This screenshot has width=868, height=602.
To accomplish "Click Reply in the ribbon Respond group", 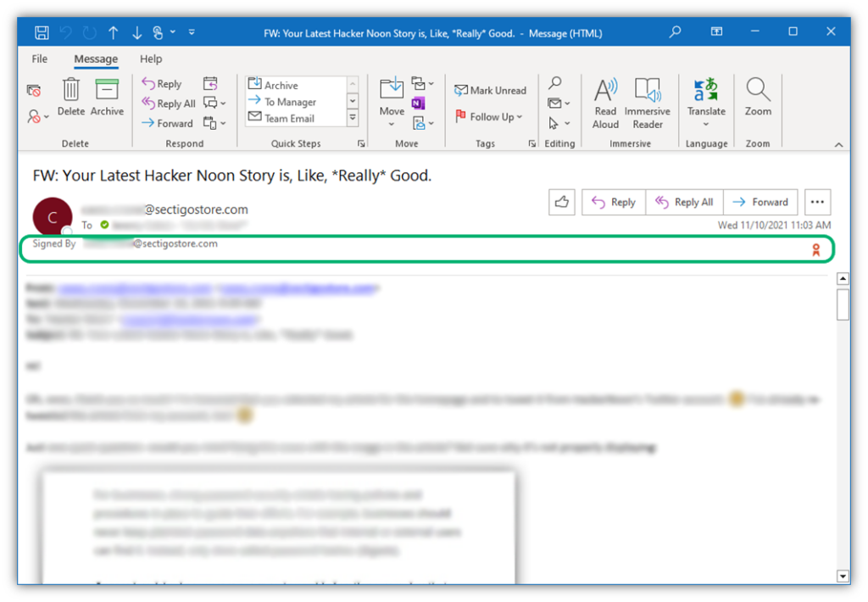I will (162, 84).
